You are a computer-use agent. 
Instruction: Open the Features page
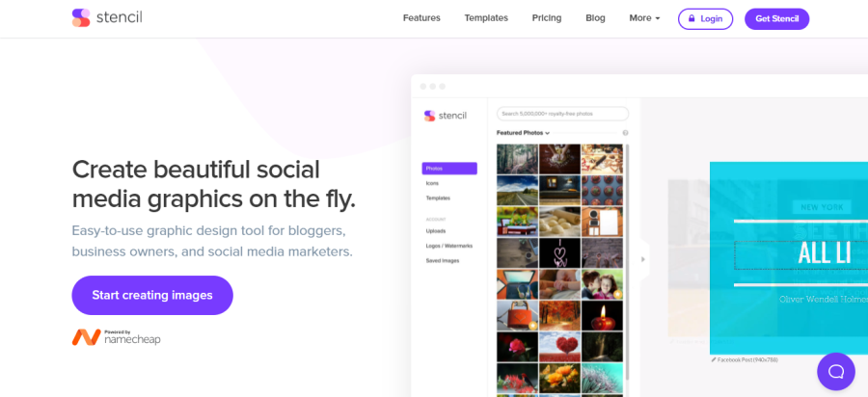click(x=421, y=18)
